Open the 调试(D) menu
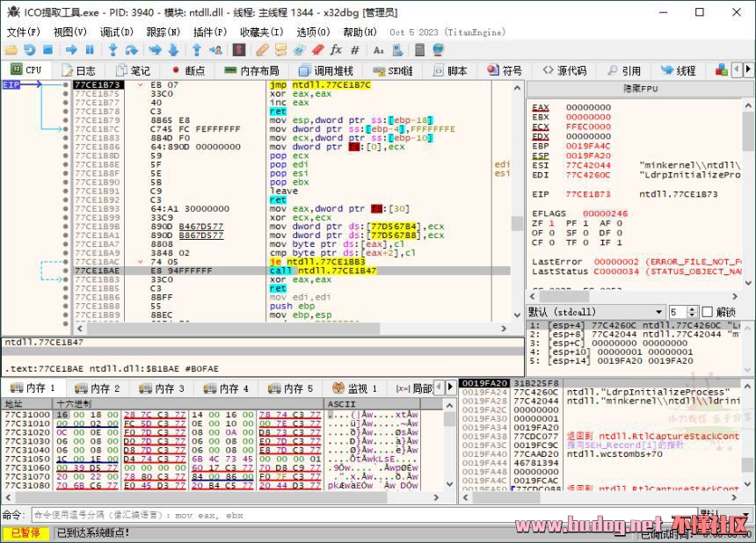 click(115, 32)
